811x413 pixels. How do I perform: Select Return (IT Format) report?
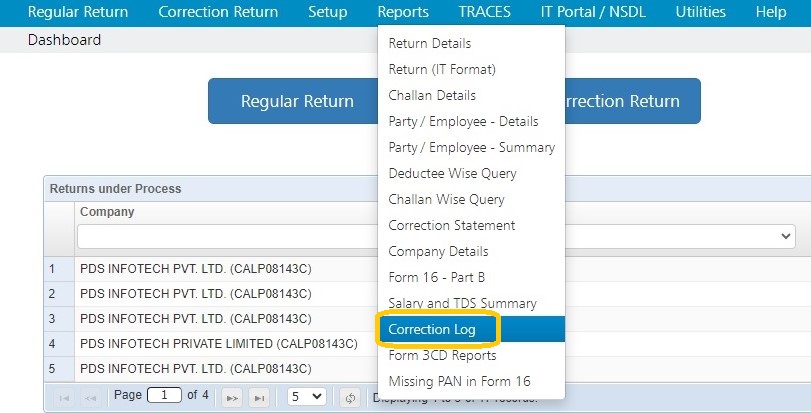coord(442,69)
